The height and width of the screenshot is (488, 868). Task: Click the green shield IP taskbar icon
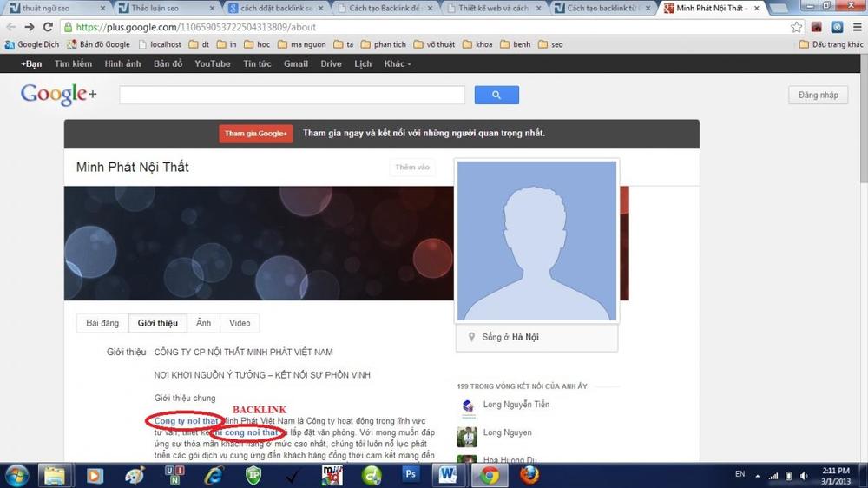coord(253,475)
